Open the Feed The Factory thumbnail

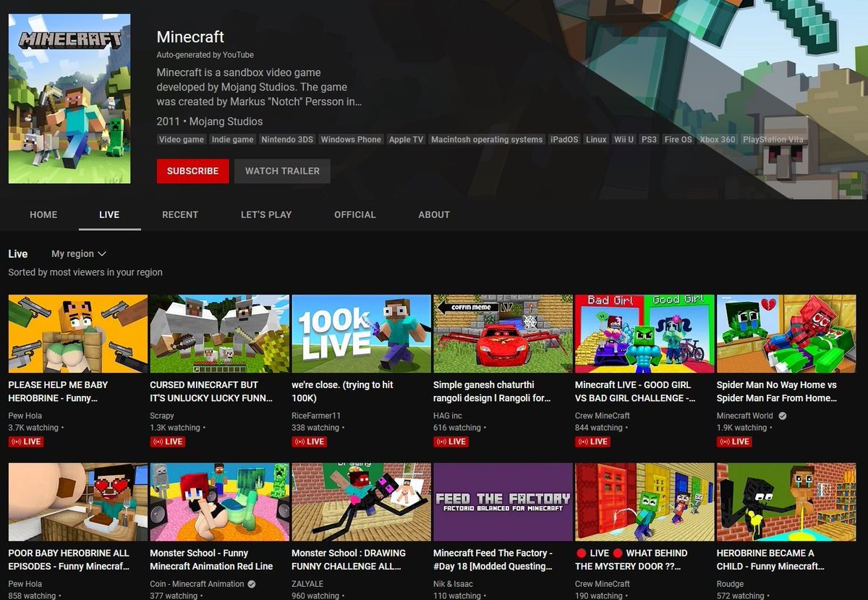pos(503,502)
